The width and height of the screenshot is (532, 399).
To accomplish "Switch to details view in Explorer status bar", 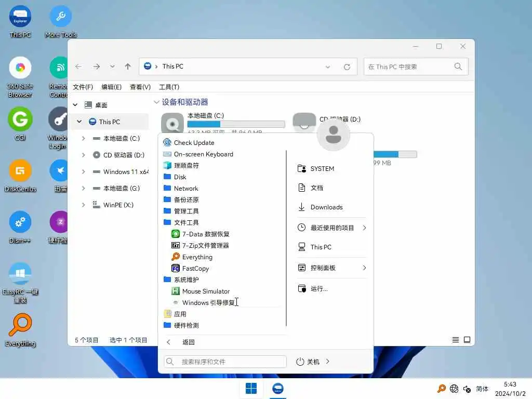I will [x=456, y=340].
